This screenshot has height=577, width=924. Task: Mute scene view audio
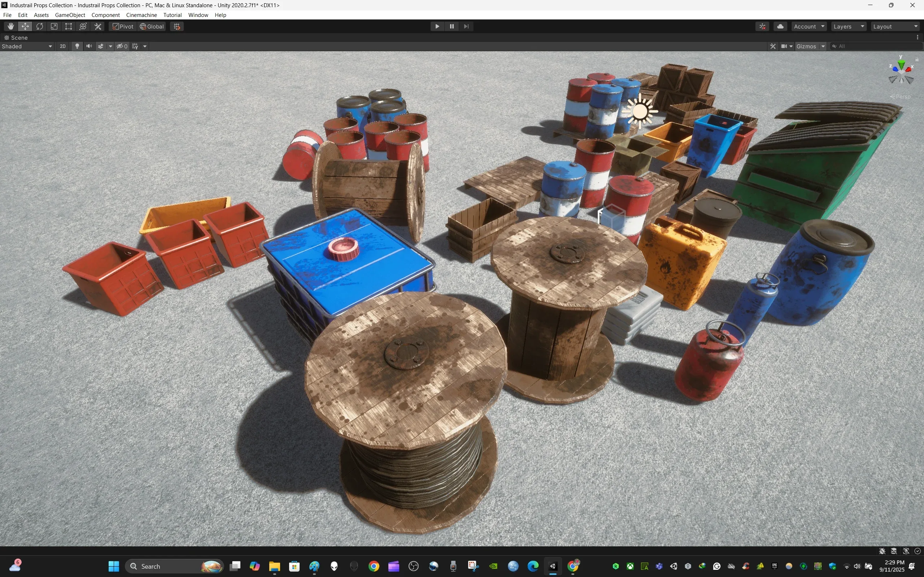pyautogui.click(x=89, y=46)
